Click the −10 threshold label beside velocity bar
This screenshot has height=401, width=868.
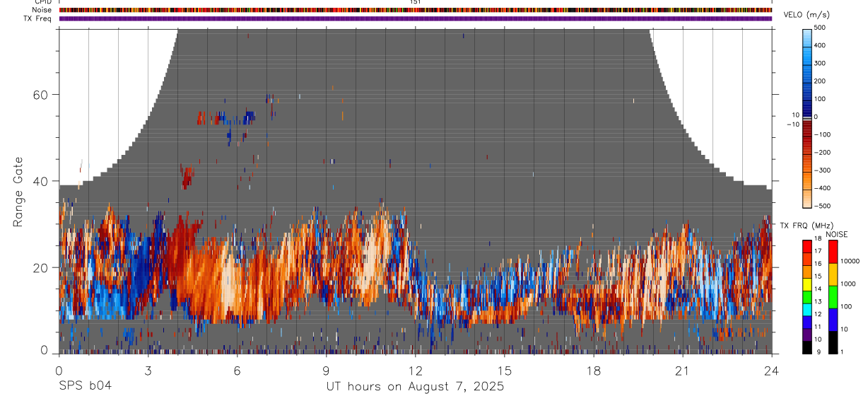(792, 124)
